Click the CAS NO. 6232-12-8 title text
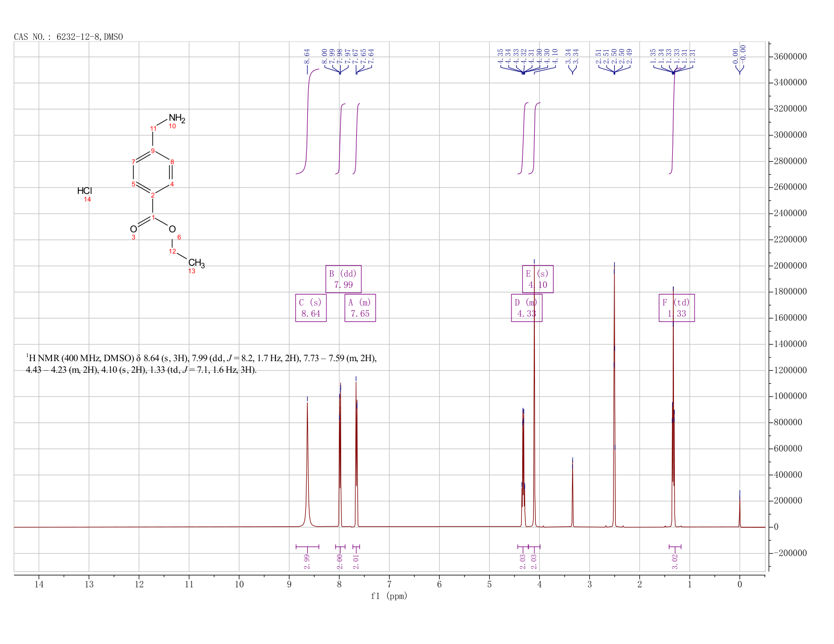The width and height of the screenshot is (834, 644). click(68, 37)
